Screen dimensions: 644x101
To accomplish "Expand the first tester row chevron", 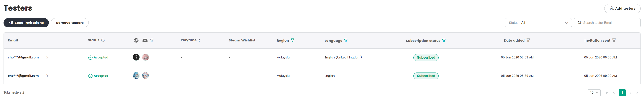I will click(47, 58).
